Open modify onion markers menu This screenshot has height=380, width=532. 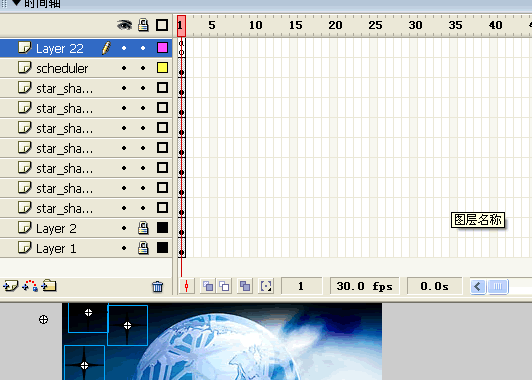point(266,286)
